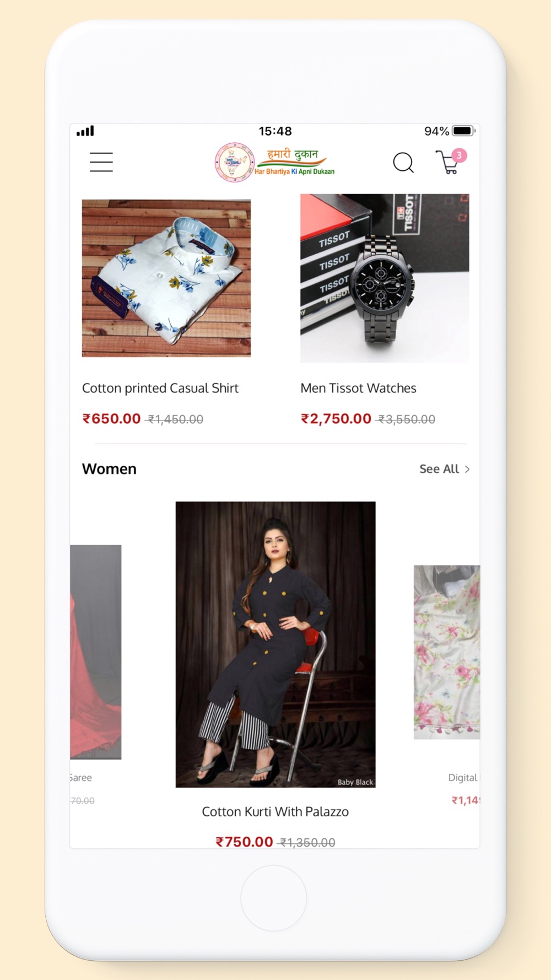Expand Women section with chevron arrow

[x=467, y=469]
